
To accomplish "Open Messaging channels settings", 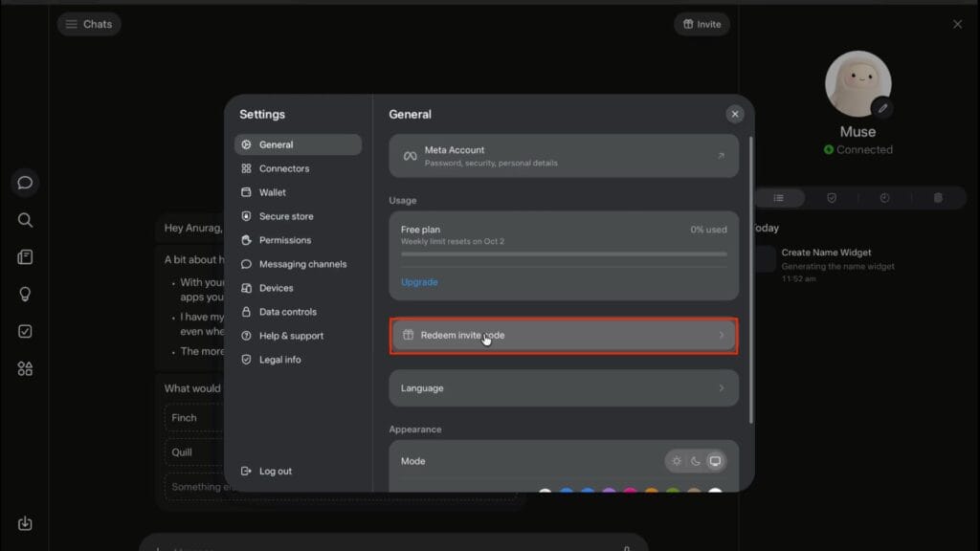I will [x=299, y=264].
